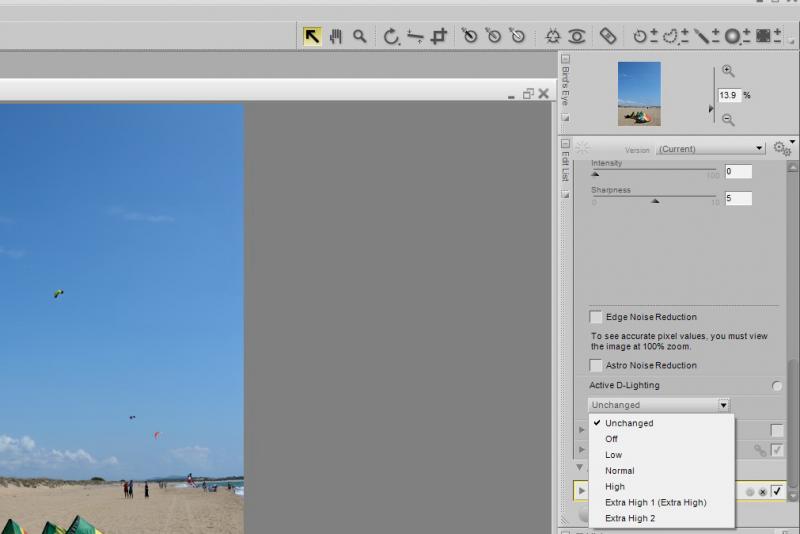The width and height of the screenshot is (800, 534).
Task: Restore the image window size button
Action: [x=528, y=94]
